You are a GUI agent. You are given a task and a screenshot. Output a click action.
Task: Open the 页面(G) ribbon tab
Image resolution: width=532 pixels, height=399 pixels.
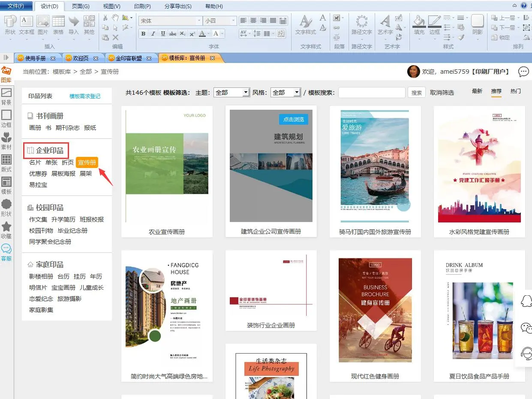(x=80, y=6)
